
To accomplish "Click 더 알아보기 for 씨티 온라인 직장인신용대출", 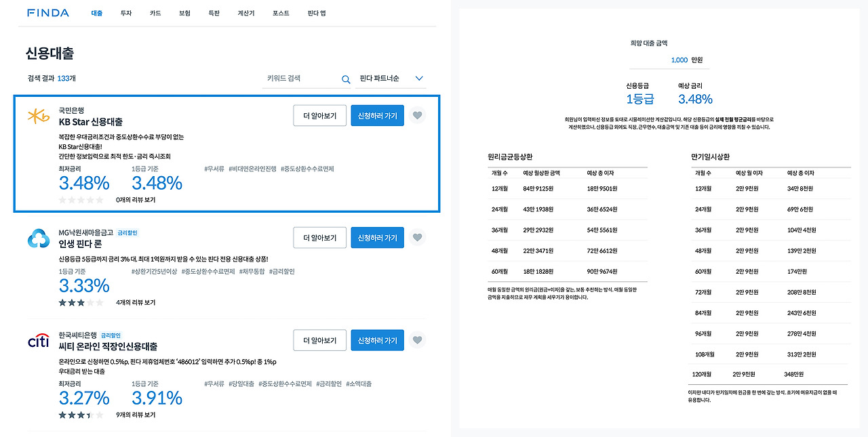I will [320, 340].
